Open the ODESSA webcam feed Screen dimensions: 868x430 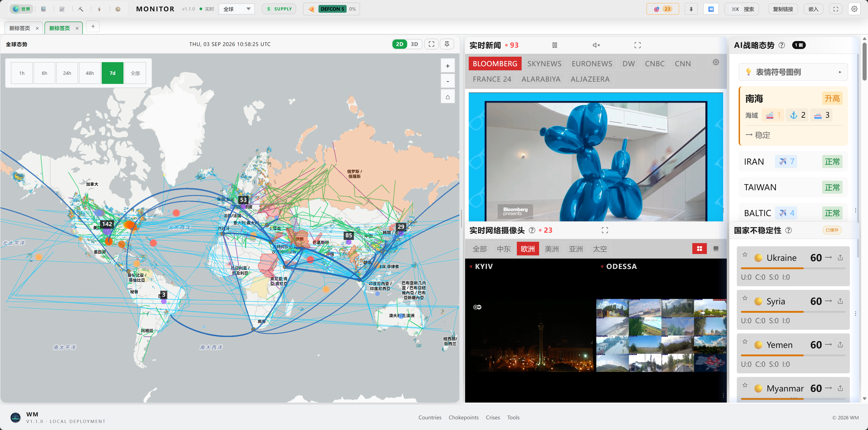(x=661, y=330)
